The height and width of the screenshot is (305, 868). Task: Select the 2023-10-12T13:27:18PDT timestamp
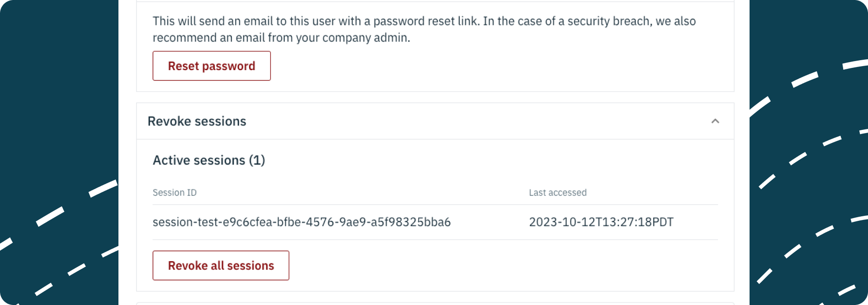pos(601,222)
